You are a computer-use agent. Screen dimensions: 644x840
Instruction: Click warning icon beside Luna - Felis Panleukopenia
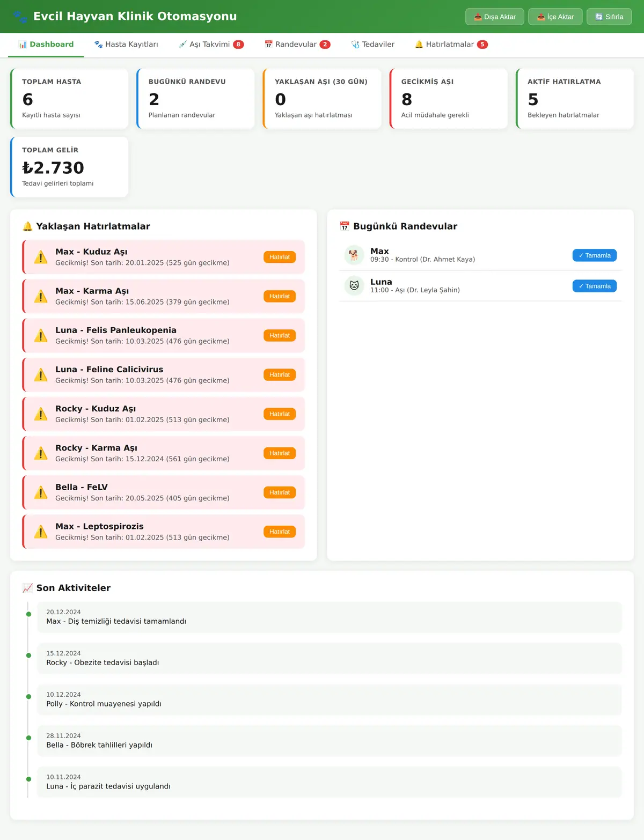point(41,335)
